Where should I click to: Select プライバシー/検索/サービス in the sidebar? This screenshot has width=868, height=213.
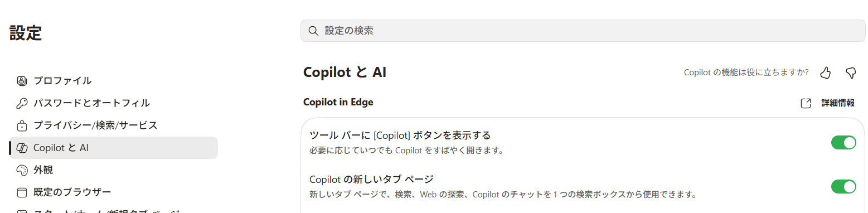click(113, 125)
